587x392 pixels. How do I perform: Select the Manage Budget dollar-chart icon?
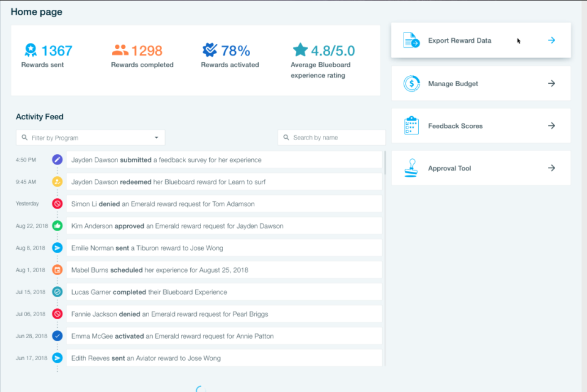click(x=410, y=83)
